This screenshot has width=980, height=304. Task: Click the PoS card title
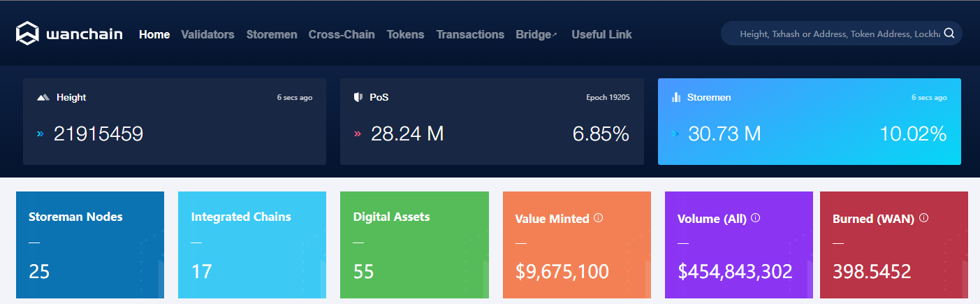point(379,97)
